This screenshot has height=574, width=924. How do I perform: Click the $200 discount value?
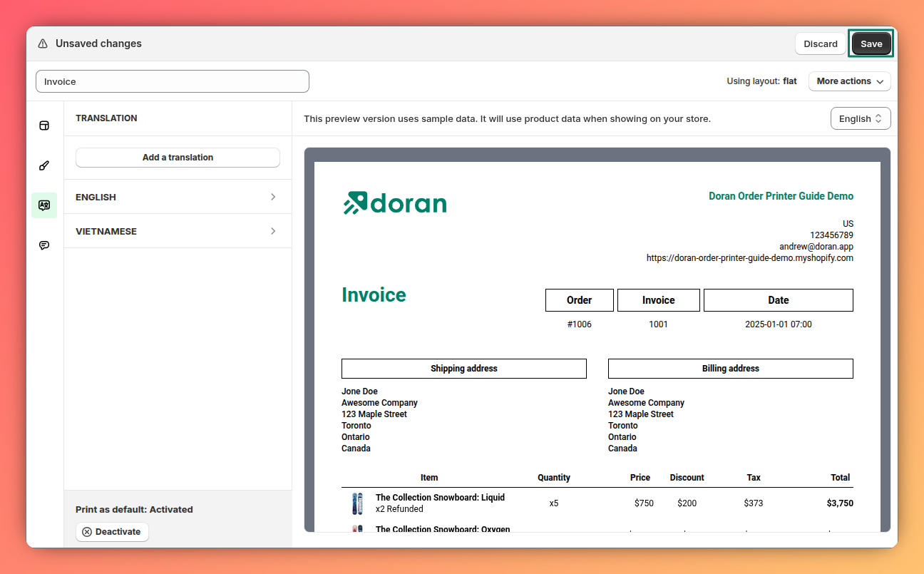point(687,503)
